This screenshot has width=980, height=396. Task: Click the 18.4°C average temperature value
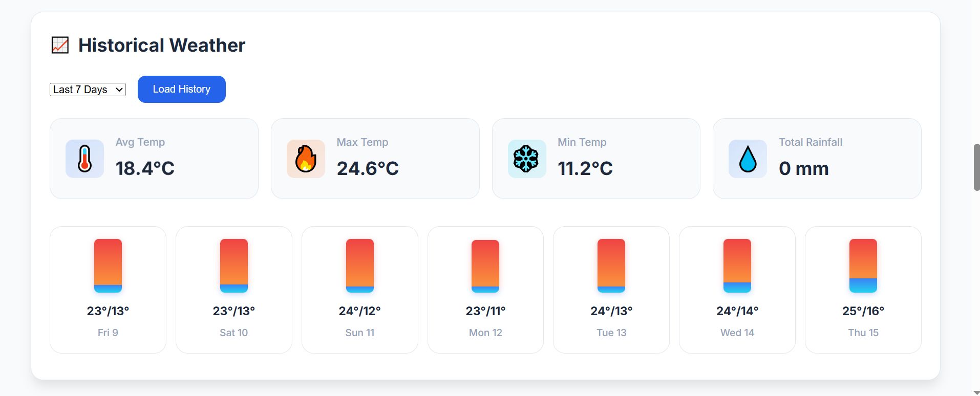click(145, 168)
